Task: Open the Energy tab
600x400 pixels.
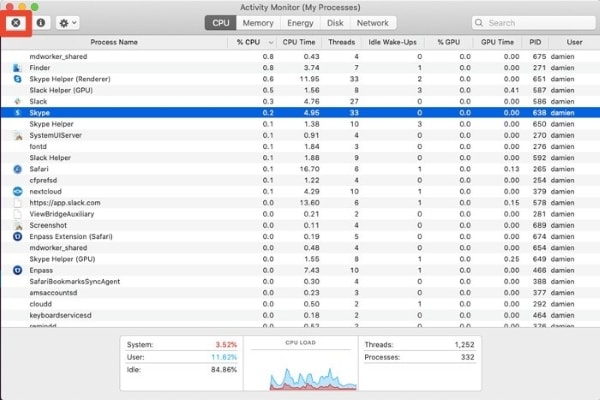Action: coord(300,23)
